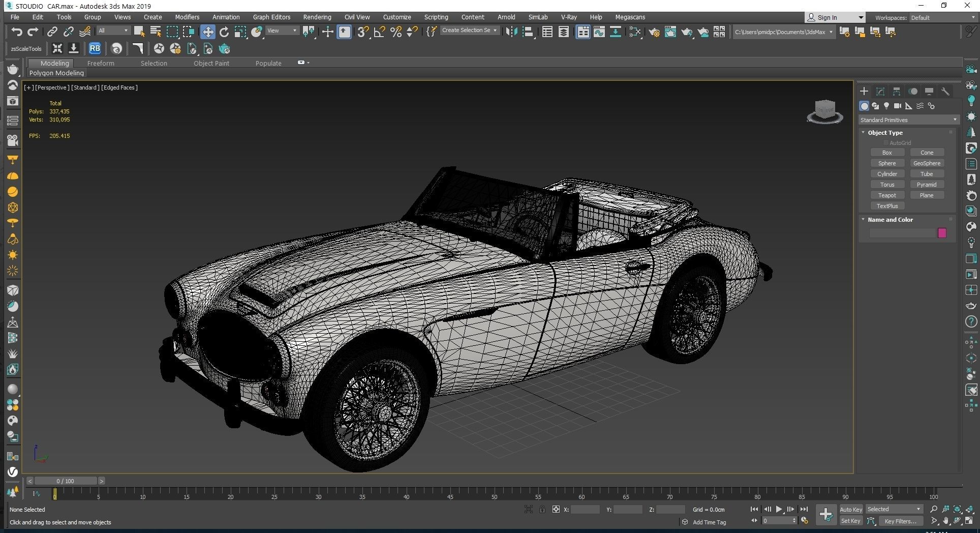
Task: Open the Selected key filter dropdown
Action: [894, 509]
